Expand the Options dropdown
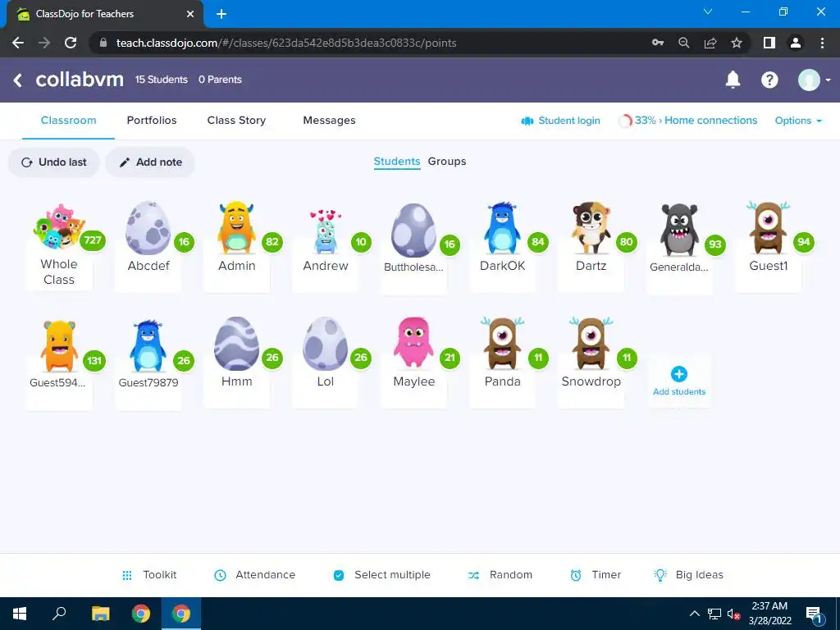The height and width of the screenshot is (630, 840). tap(798, 121)
